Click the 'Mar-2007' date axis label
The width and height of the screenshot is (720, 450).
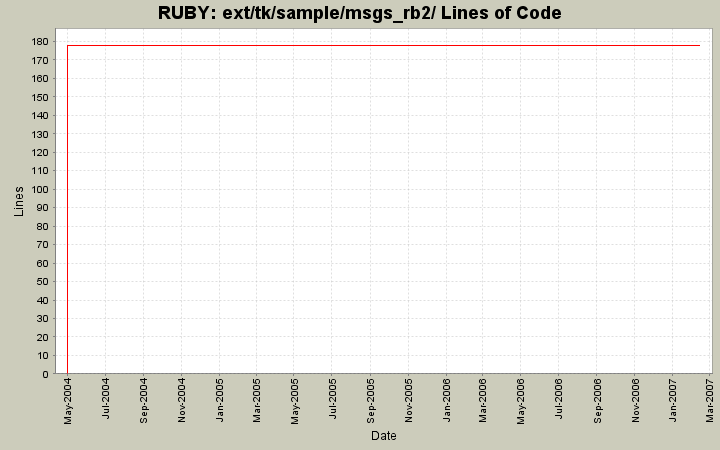[710, 400]
